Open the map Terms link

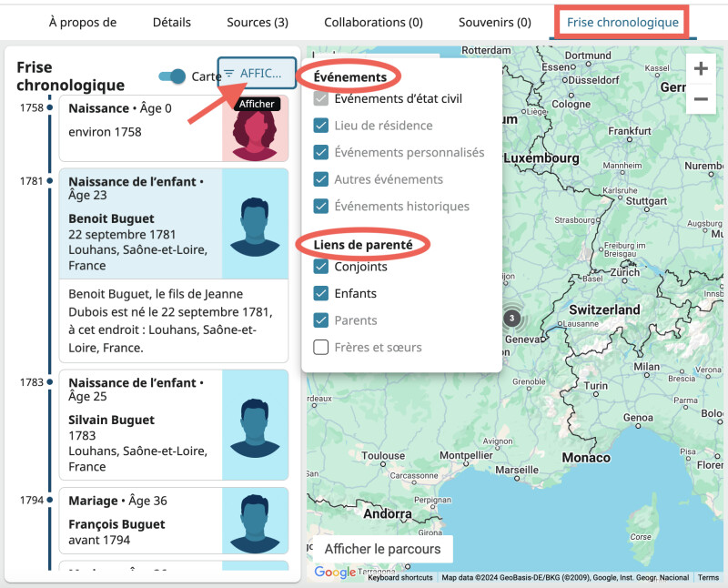pyautogui.click(x=708, y=577)
